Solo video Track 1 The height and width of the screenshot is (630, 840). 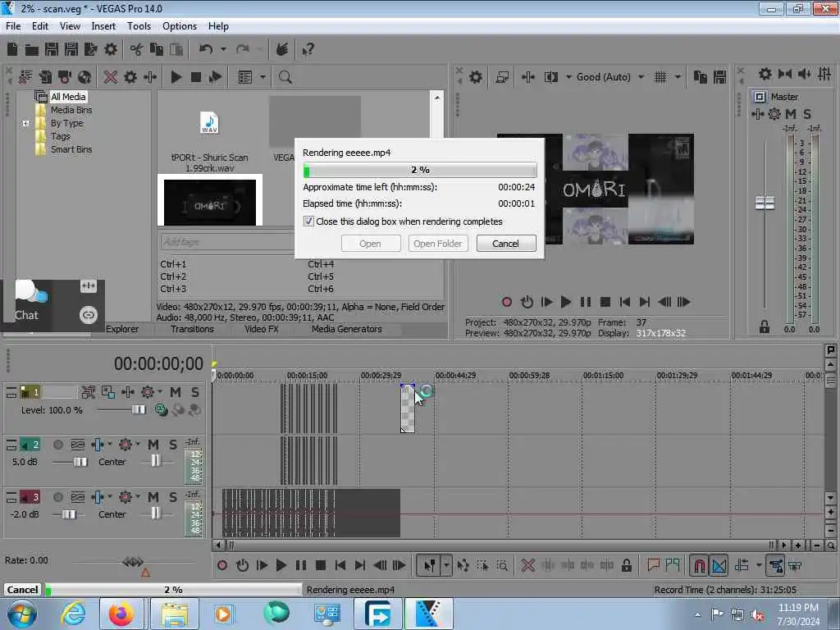click(195, 392)
